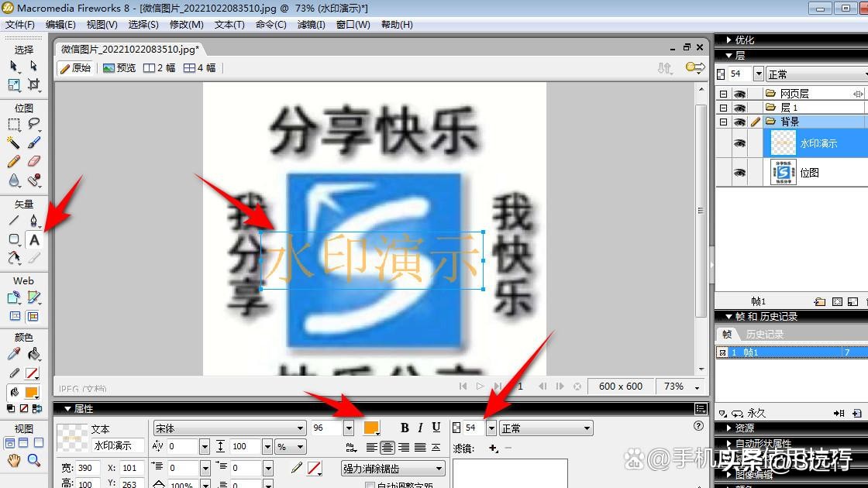Open the orange text color swatch
The height and width of the screenshot is (488, 868).
[370, 428]
